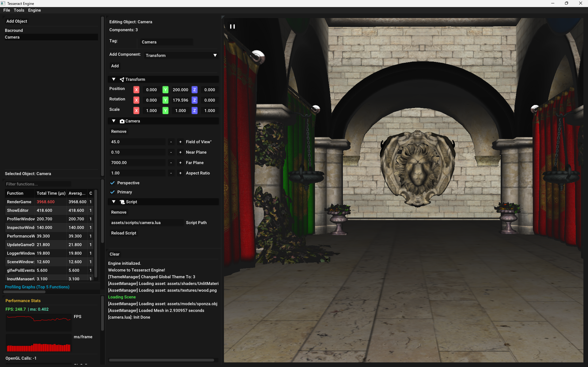The image size is (588, 367).
Task: Increase Aspect Ratio with plus button
Action: coord(180,173)
